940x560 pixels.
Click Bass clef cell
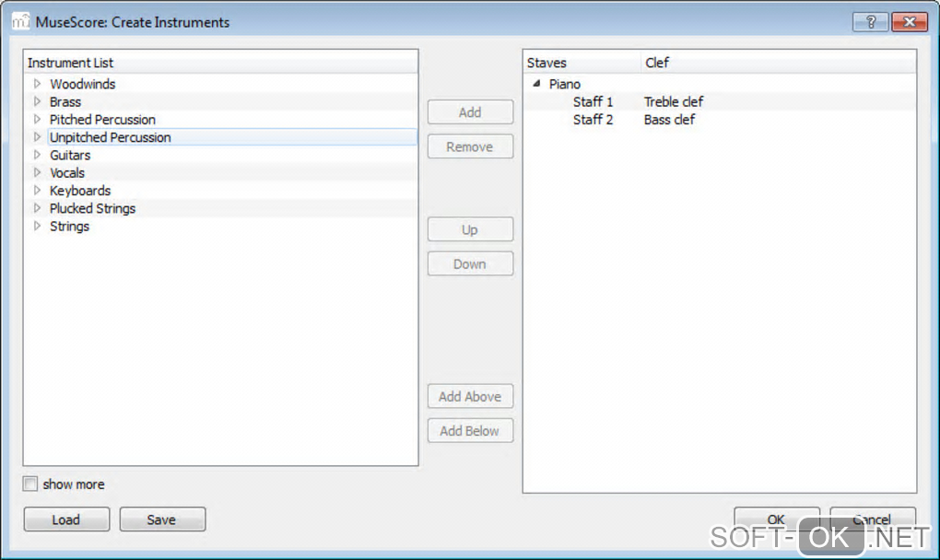pyautogui.click(x=669, y=119)
